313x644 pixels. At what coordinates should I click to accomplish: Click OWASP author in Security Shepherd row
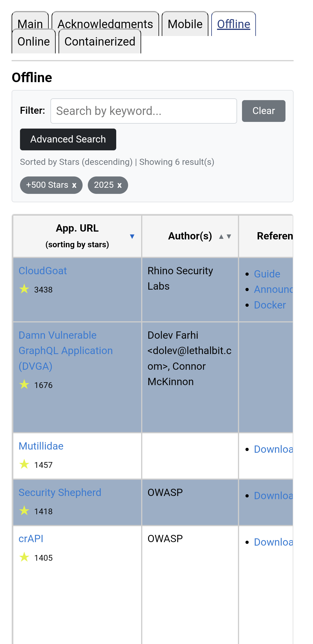pyautogui.click(x=165, y=492)
